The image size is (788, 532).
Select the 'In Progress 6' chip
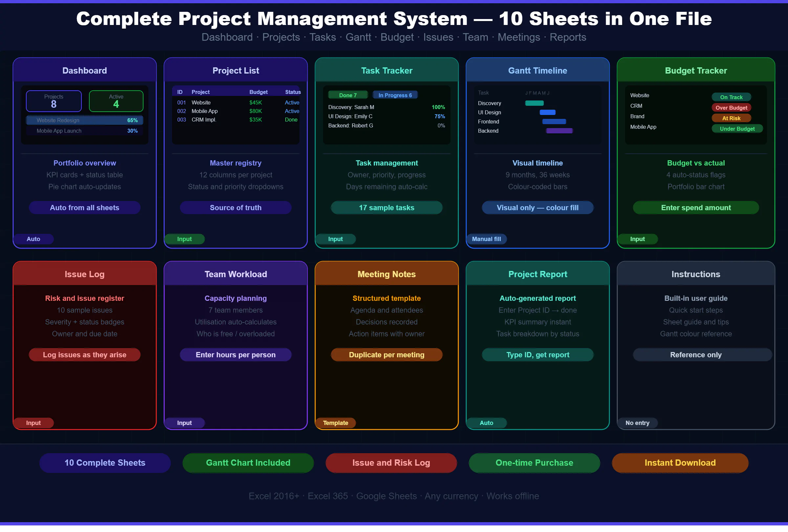click(395, 95)
